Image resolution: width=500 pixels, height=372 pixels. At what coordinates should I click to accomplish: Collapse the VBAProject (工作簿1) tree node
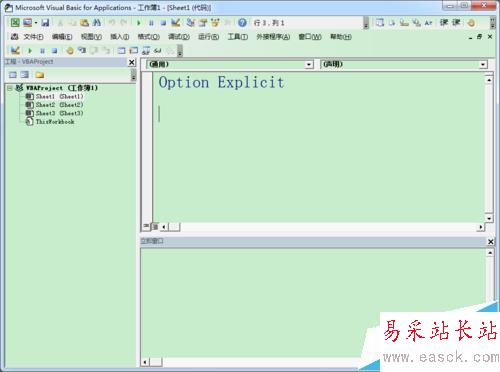pyautogui.click(x=10, y=88)
